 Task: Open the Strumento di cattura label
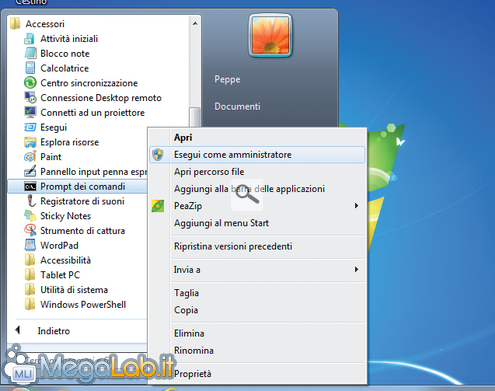(83, 231)
